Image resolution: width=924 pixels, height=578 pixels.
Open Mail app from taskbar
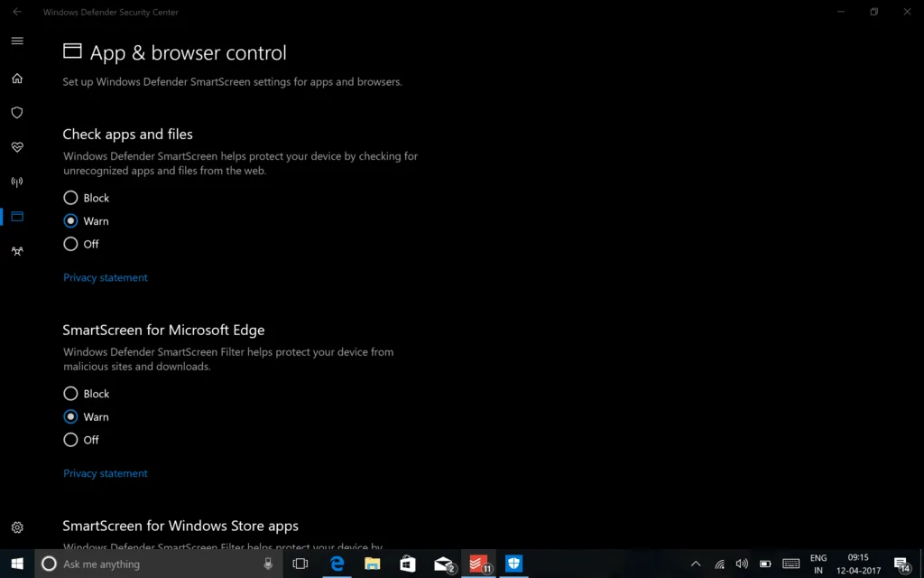pyautogui.click(x=443, y=564)
